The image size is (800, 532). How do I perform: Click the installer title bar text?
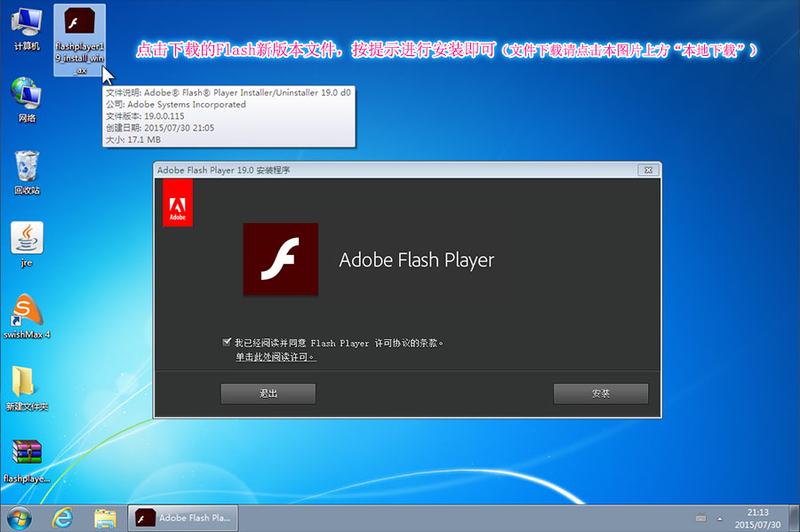223,171
